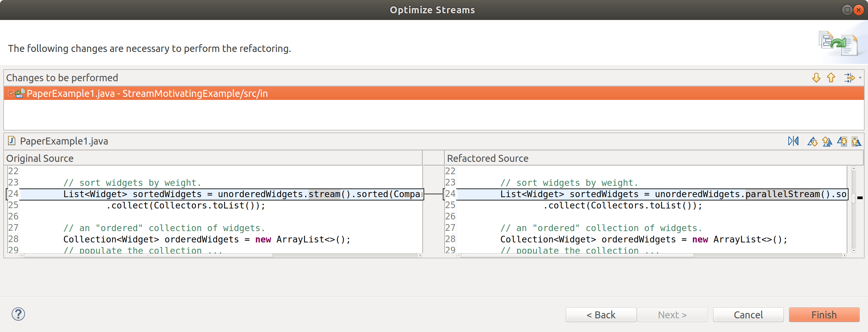The height and width of the screenshot is (332, 868).
Task: Swap left and right compare view
Action: click(793, 141)
